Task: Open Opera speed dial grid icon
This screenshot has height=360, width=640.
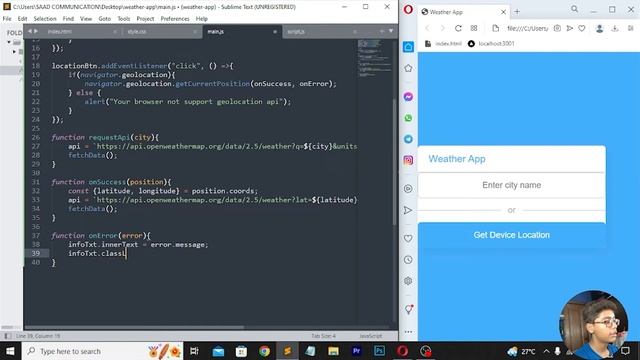Action: (474, 28)
